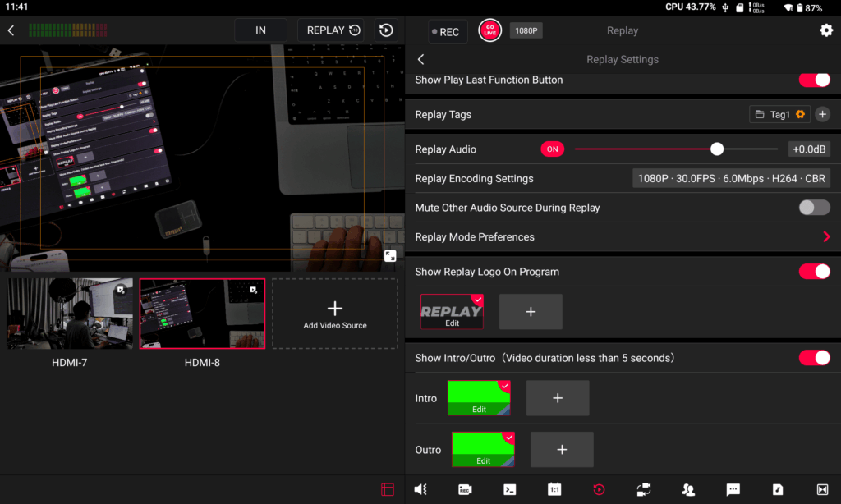Open the scoreboard 1:1 icon

pyautogui.click(x=554, y=489)
